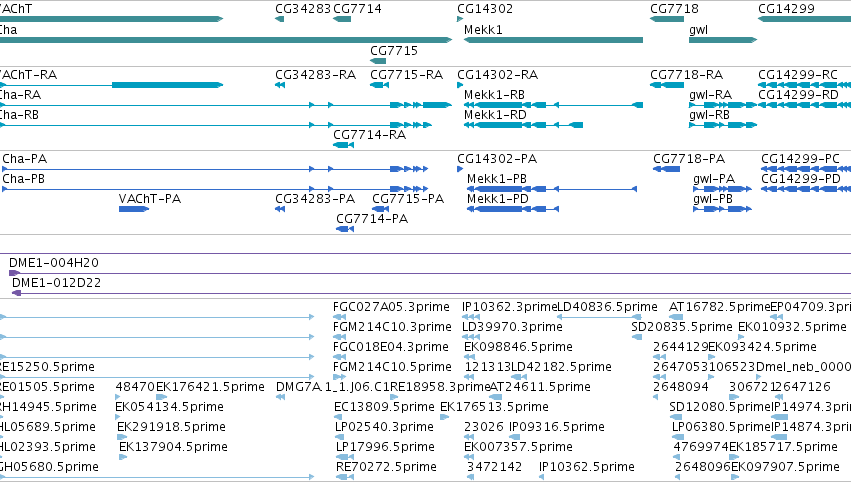Image resolution: width=851 pixels, height=482 pixels.
Task: Open protein CG14299-PC label
Action: (800, 159)
